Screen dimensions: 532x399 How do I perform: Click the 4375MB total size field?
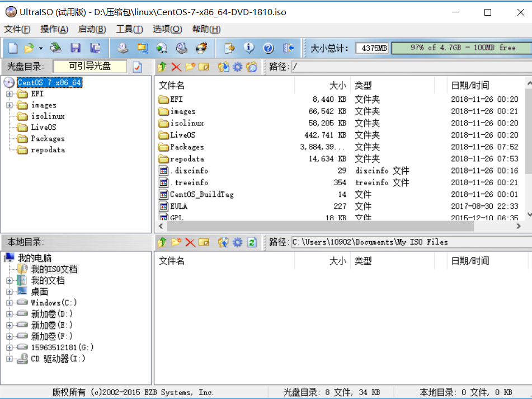pos(373,48)
